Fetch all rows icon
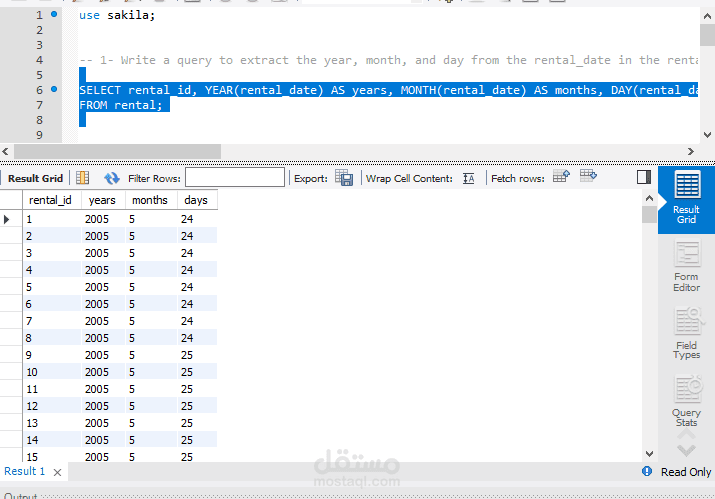The height and width of the screenshot is (499, 715). [x=588, y=176]
